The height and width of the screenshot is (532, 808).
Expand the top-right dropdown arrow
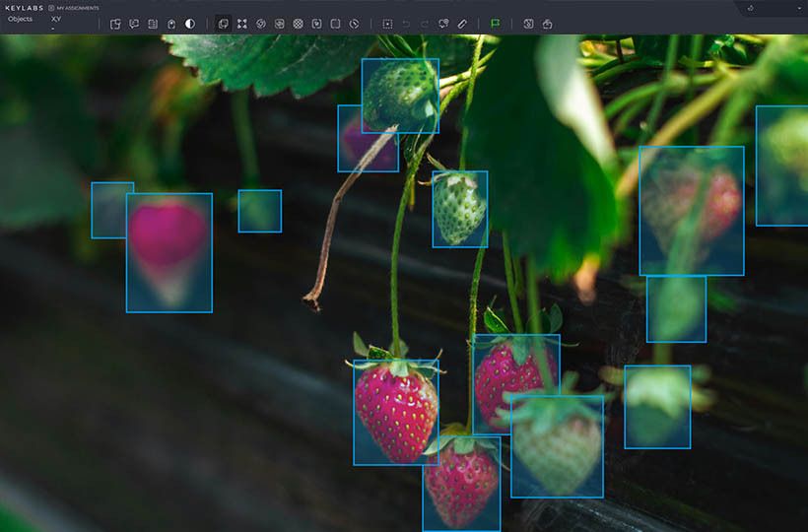click(799, 8)
